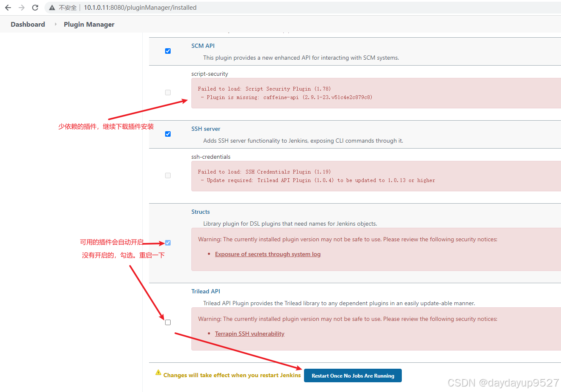Click the script-security disabled checkbox

tap(168, 92)
